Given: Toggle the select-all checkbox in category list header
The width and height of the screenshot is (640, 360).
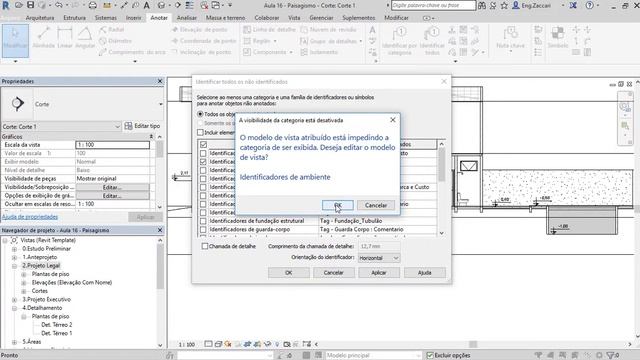Looking at the screenshot, I should [x=203, y=144].
